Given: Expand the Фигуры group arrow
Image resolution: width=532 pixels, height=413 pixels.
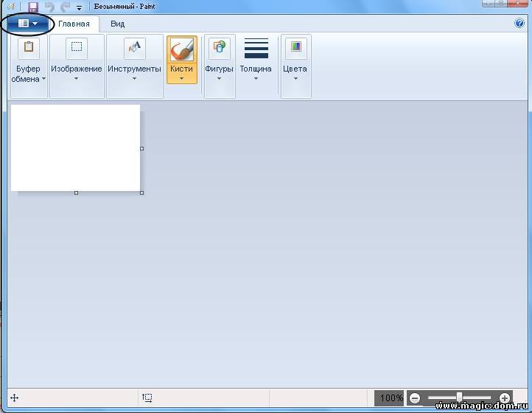Looking at the screenshot, I should [x=219, y=79].
